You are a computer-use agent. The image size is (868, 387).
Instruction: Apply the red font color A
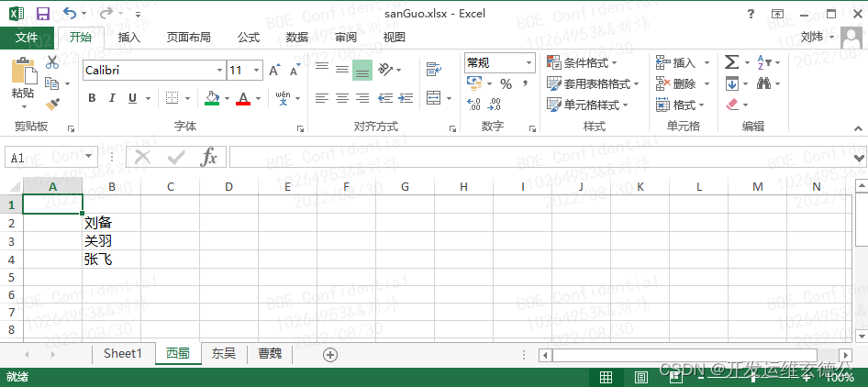242,98
